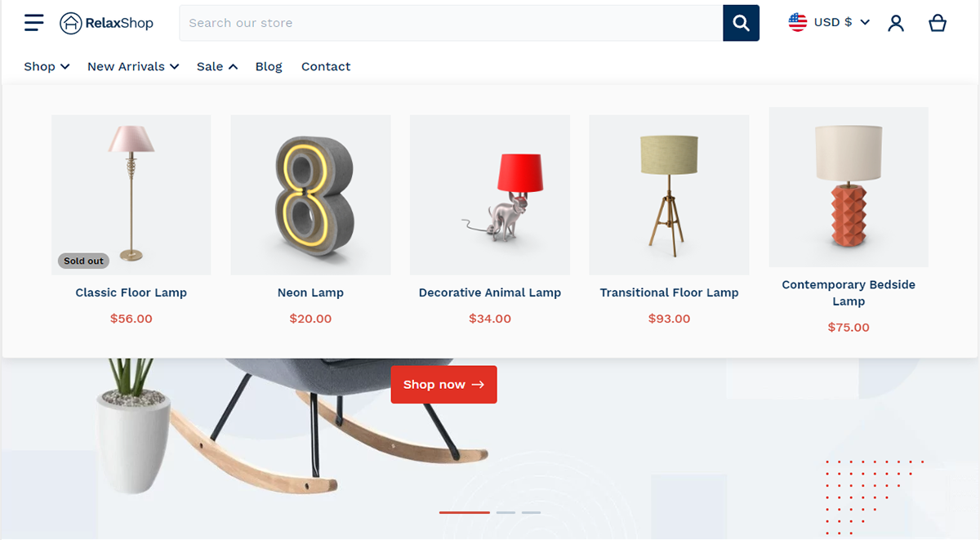The image size is (980, 540).
Task: Collapse the Sale mega menu
Action: (217, 66)
